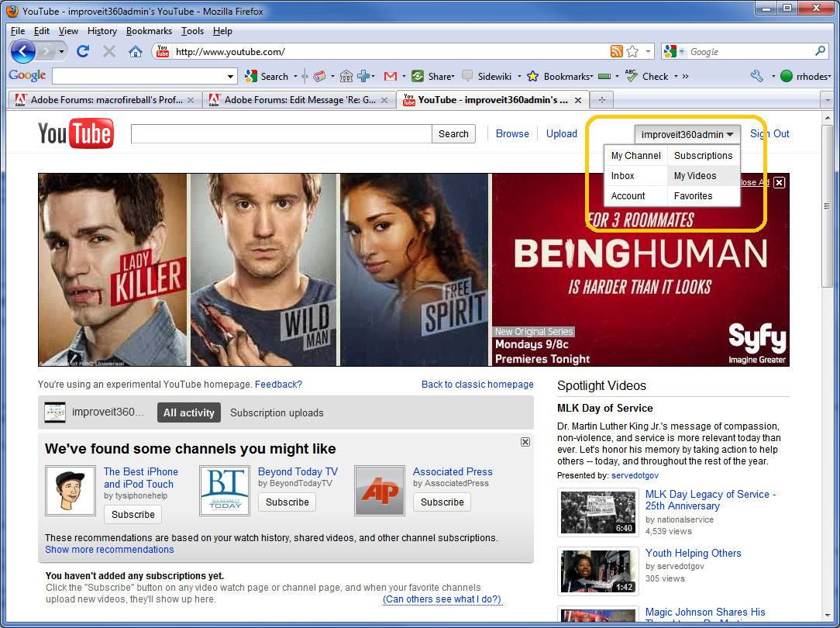Click the YouTube logo

tap(75, 133)
